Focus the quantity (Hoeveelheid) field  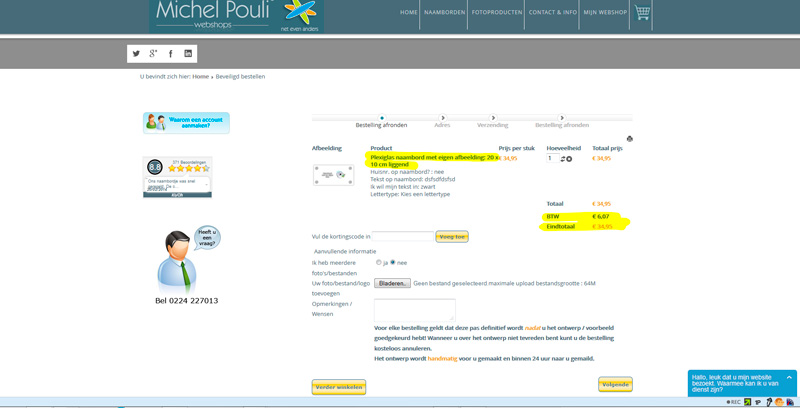pos(553,159)
